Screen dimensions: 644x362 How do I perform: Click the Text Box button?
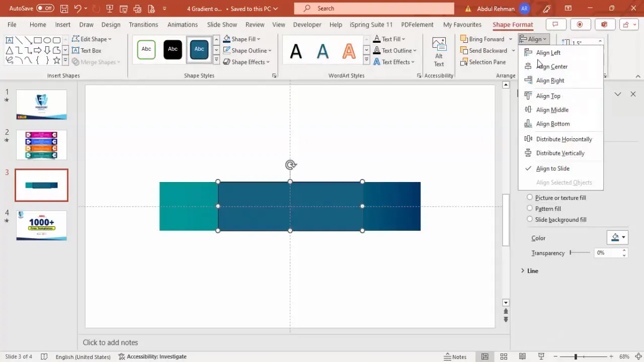pos(87,50)
